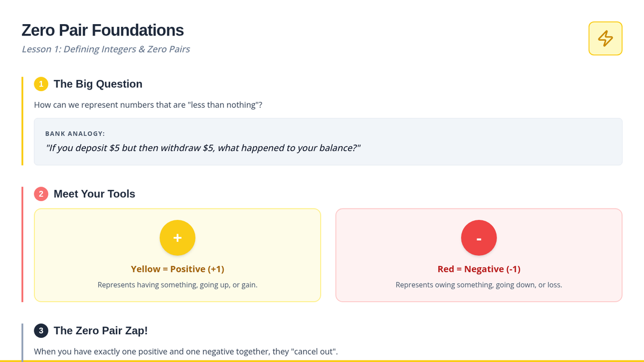
Task: Click the red minus counter circle
Action: (479, 238)
